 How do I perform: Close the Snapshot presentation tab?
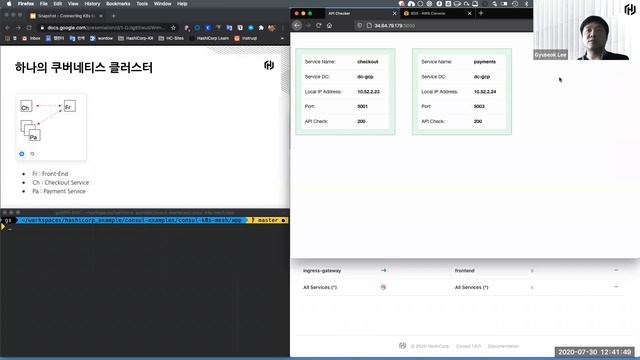click(x=101, y=16)
